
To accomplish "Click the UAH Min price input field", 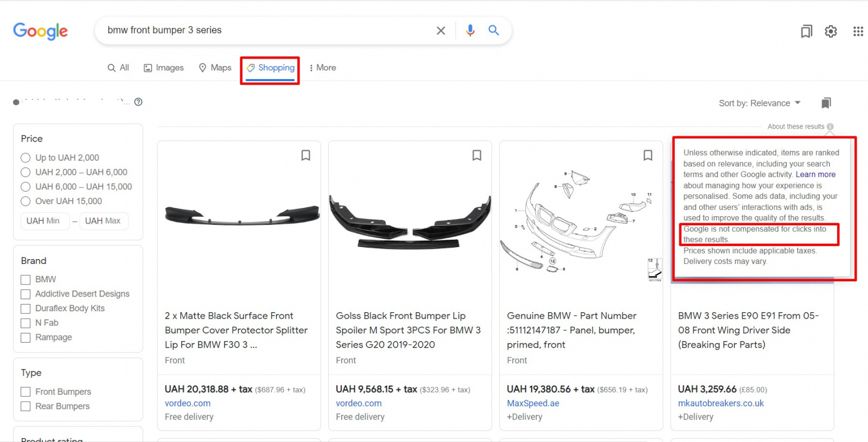I will 43,221.
